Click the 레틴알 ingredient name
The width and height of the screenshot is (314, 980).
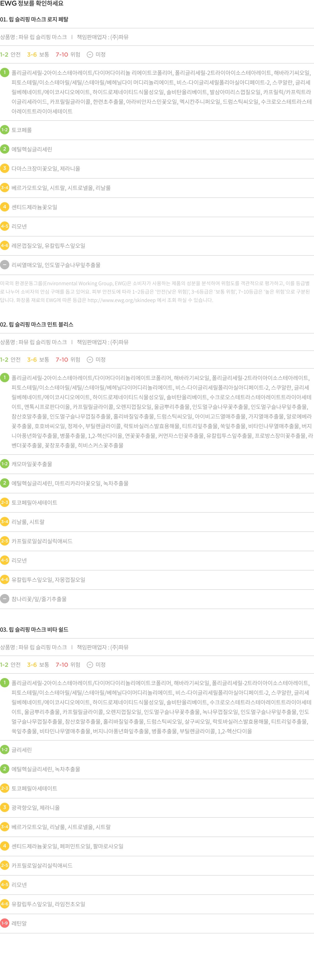click(x=19, y=923)
